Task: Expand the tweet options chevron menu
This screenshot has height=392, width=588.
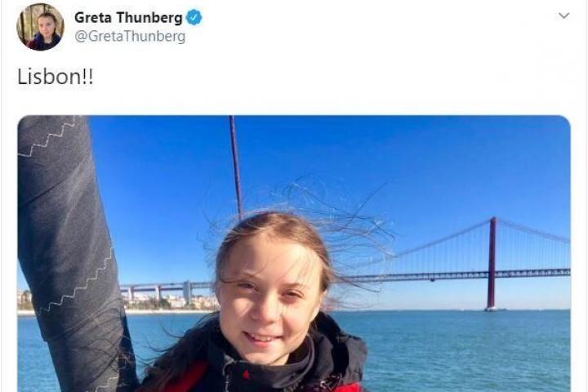Action: pos(564,16)
